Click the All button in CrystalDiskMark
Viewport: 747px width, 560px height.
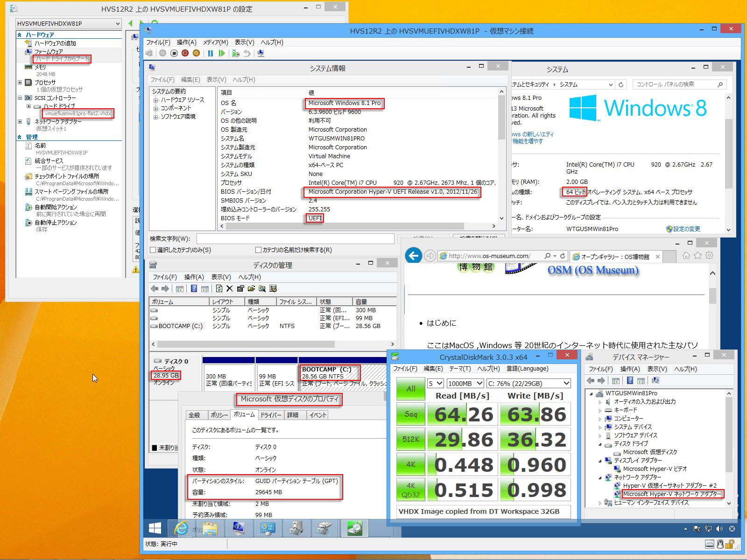411,389
